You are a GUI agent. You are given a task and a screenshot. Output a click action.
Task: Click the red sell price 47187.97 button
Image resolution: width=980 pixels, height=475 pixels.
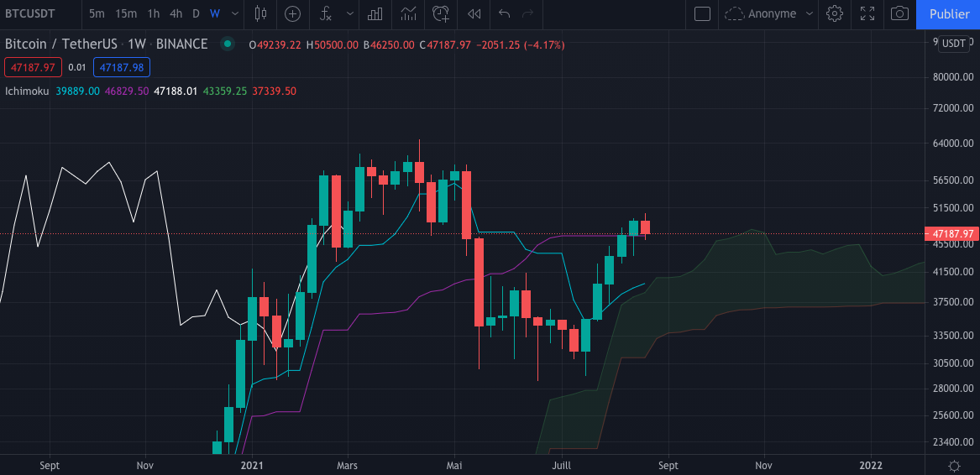(x=32, y=67)
